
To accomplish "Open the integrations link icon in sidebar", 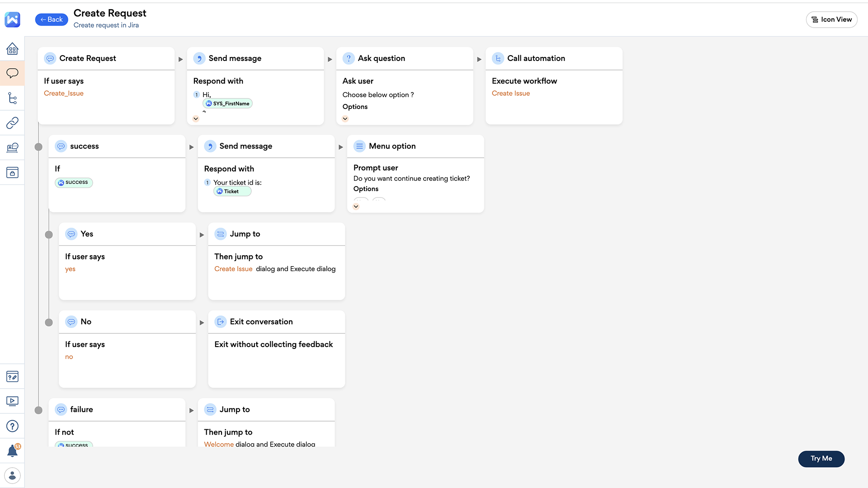I will click(12, 123).
